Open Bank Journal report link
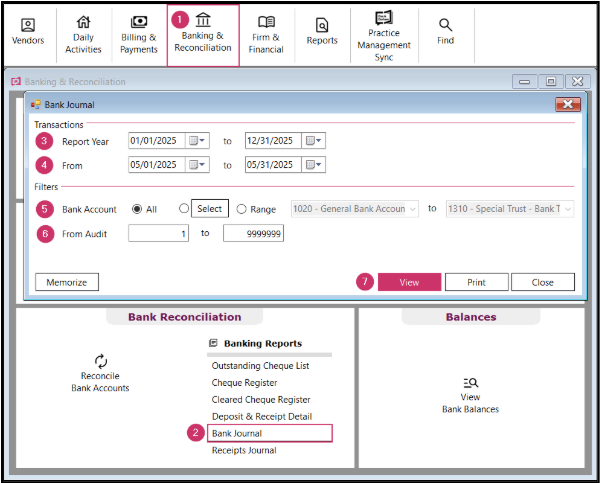 (270, 433)
